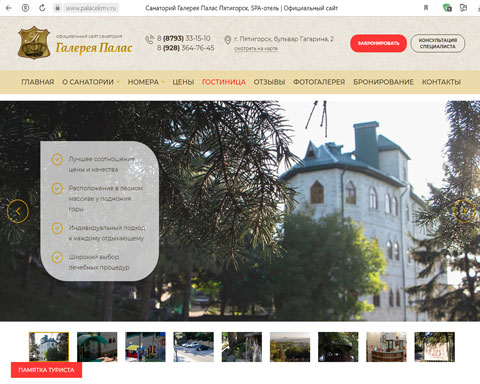Click text 'Лучшее соотношение цены и качества'
This screenshot has height=384, width=480.
[x=102, y=164]
